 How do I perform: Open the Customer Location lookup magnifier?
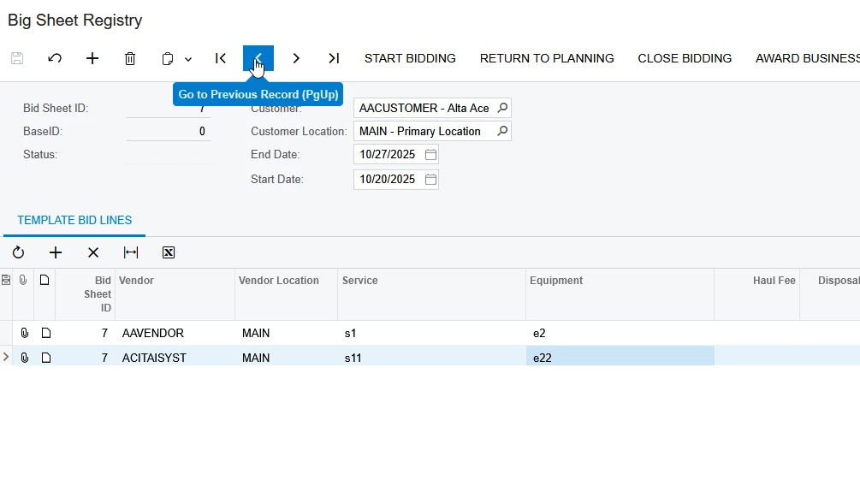click(501, 131)
